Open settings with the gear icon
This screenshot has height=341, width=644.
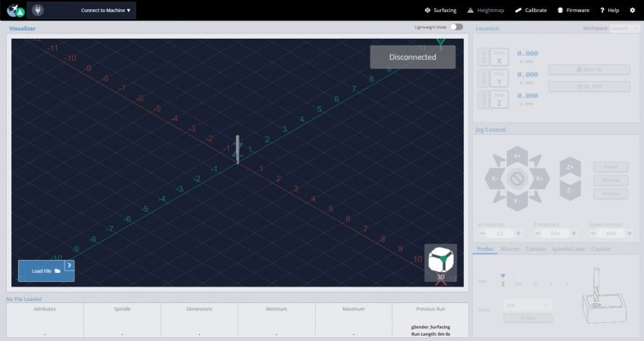[633, 11]
